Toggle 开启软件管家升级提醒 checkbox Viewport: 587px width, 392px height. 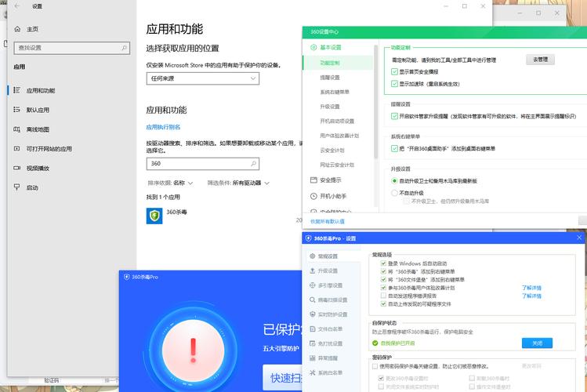[x=394, y=116]
